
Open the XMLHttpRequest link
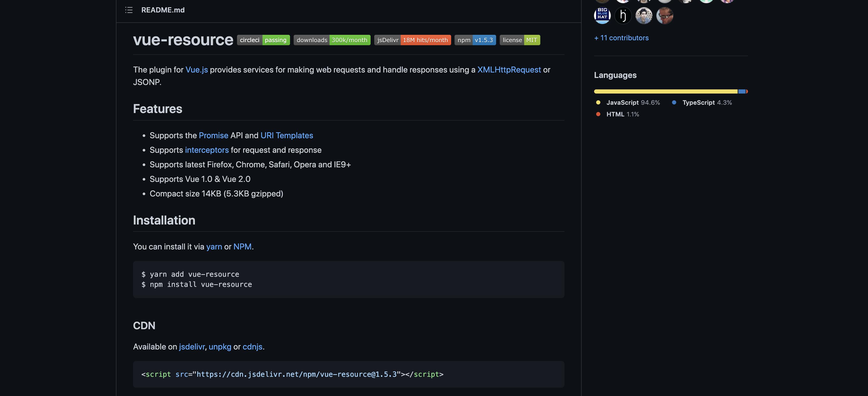pos(509,70)
